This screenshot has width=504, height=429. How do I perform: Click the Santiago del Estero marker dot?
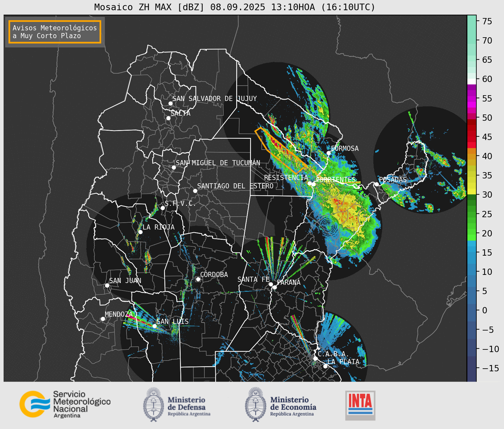click(195, 191)
